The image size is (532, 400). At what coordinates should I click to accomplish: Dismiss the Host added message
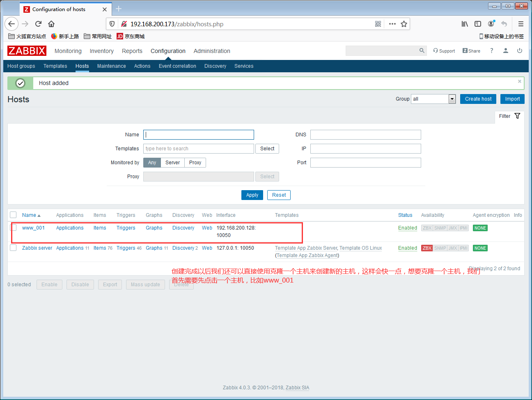pos(520,81)
